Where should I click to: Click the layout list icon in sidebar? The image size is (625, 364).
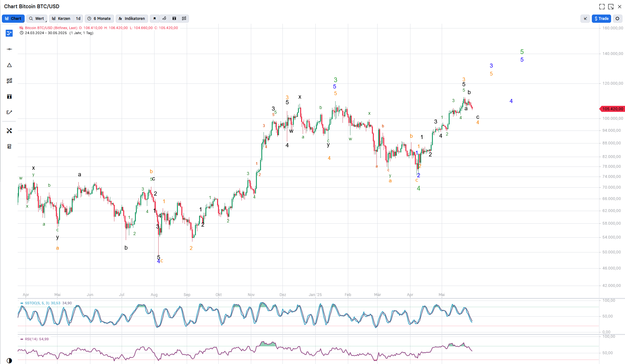(x=9, y=147)
